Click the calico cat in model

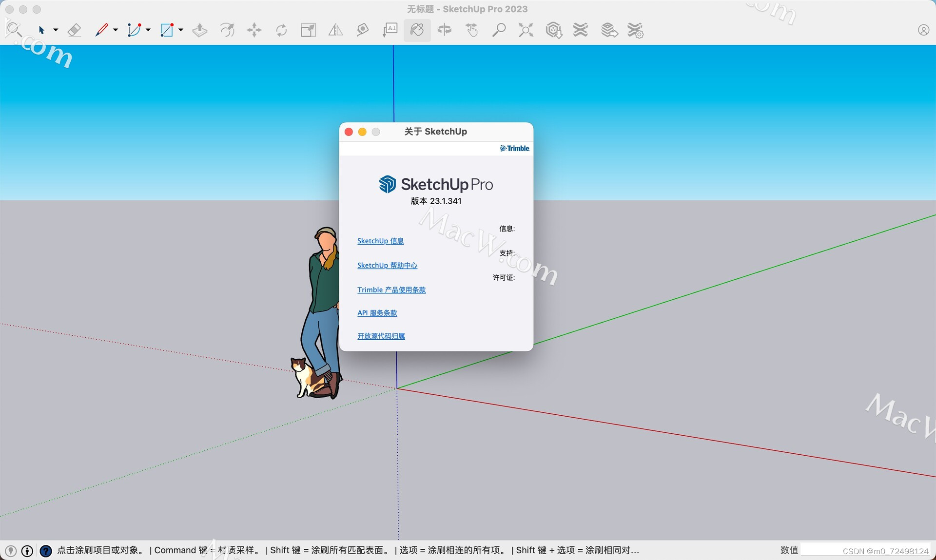pos(306,378)
